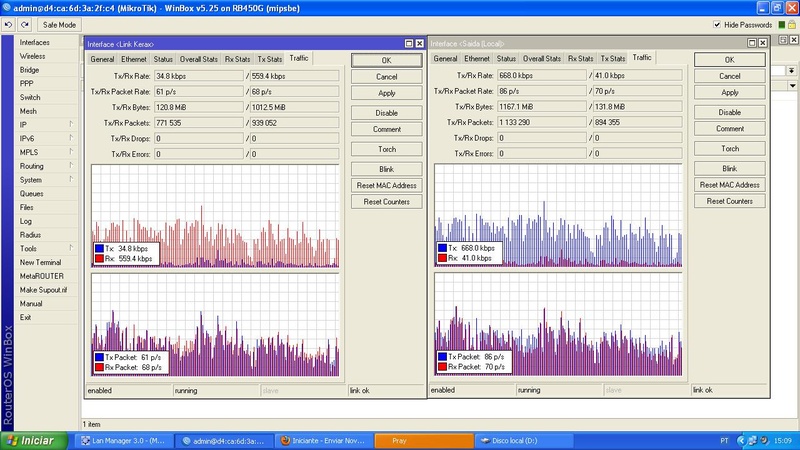The width and height of the screenshot is (800, 450).
Task: Open New Terminal
Action: pos(40,262)
